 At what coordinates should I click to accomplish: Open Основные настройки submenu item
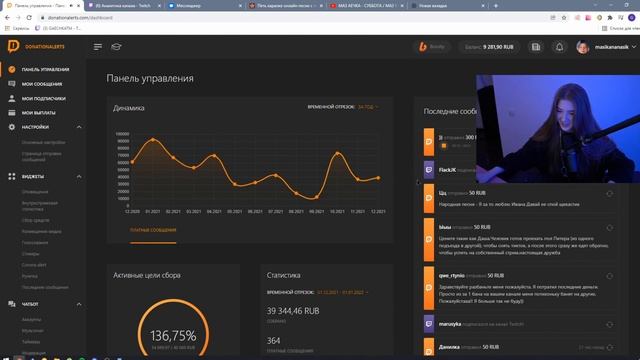(43, 142)
